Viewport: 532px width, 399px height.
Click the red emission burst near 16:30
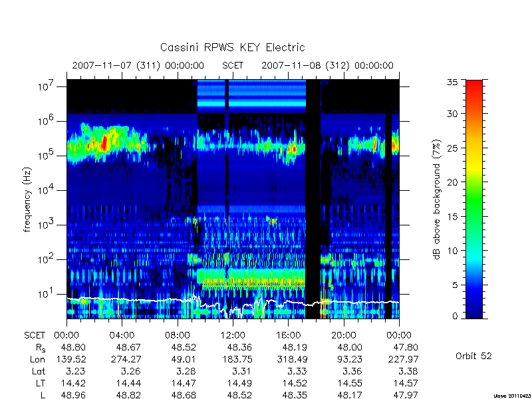(x=294, y=148)
